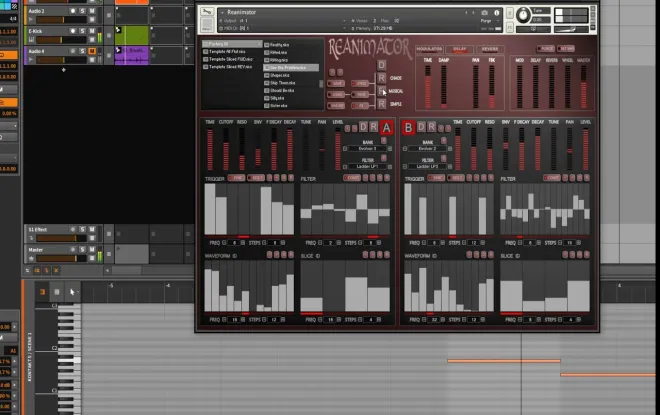Mute the E-Kick track

coord(92,31)
